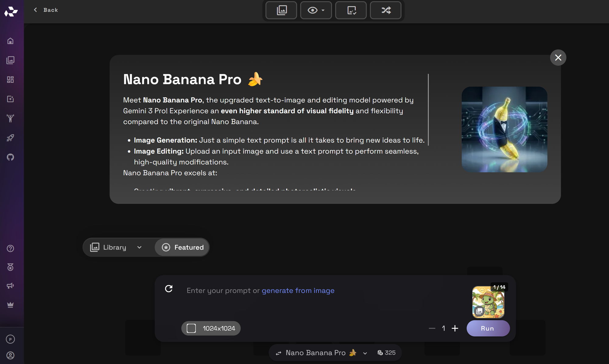Open the GitHub icon link in sidebar

click(x=10, y=157)
